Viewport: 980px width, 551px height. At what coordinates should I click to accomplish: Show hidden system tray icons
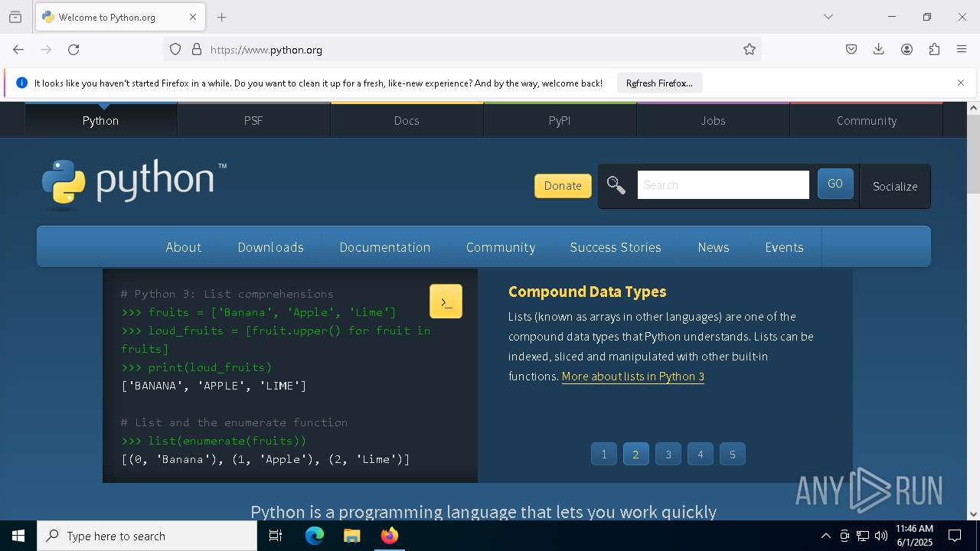point(825,536)
